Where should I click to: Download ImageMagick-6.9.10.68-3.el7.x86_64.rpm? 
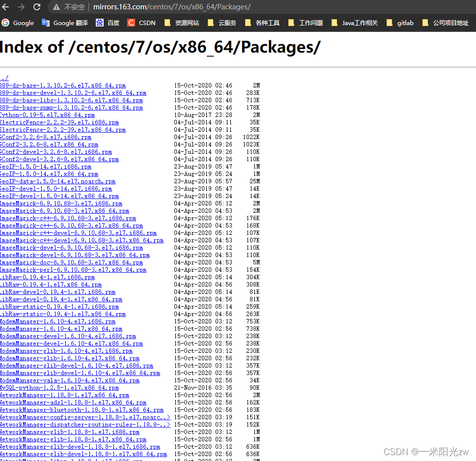[65, 211]
